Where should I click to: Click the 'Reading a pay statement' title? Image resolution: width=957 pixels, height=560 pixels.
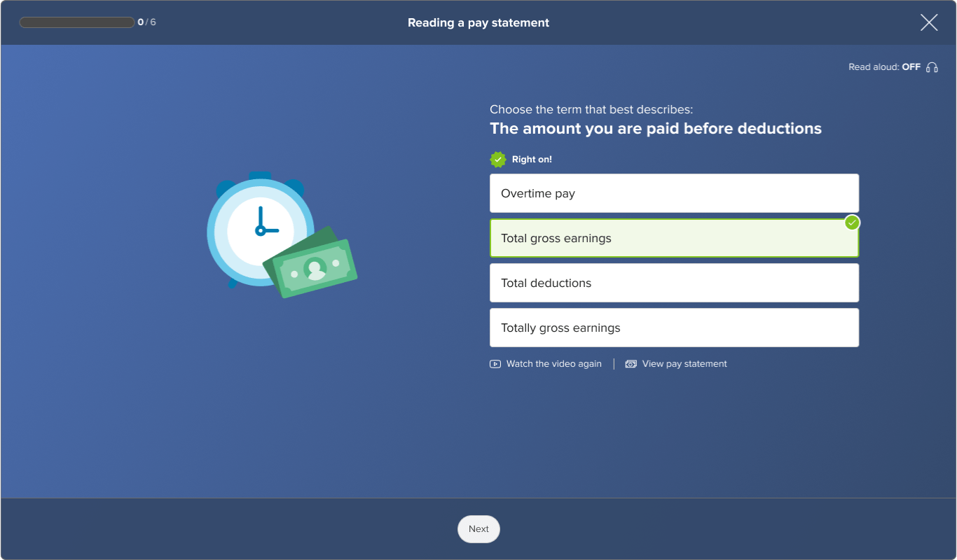coord(478,23)
